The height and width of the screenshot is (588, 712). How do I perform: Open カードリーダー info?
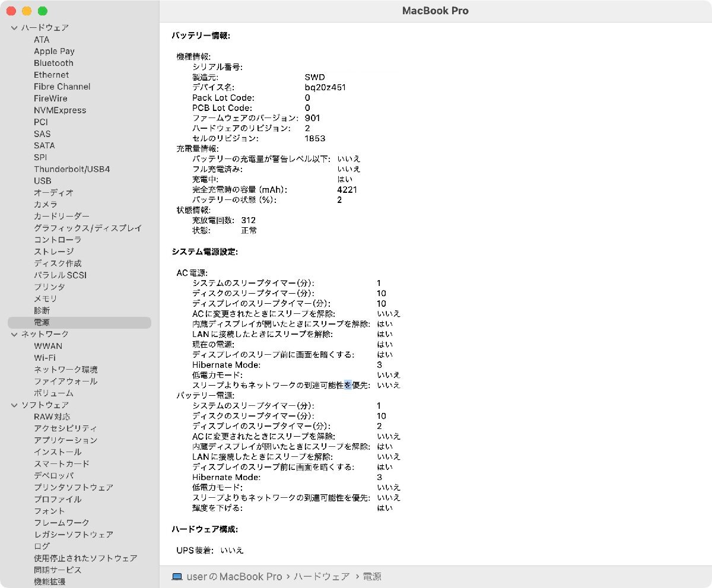62,216
